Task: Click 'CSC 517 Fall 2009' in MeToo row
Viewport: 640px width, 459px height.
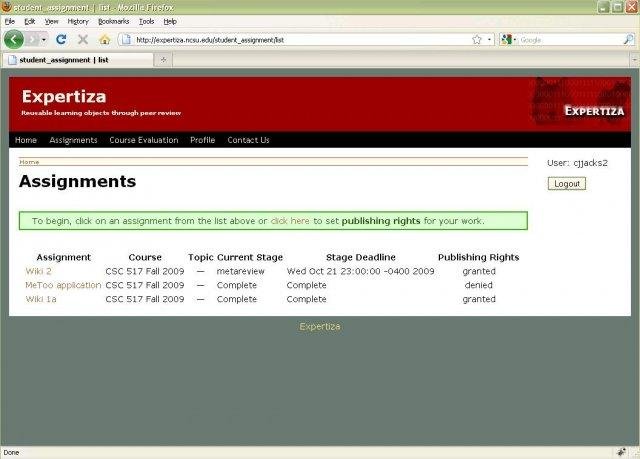Action: click(x=145, y=285)
